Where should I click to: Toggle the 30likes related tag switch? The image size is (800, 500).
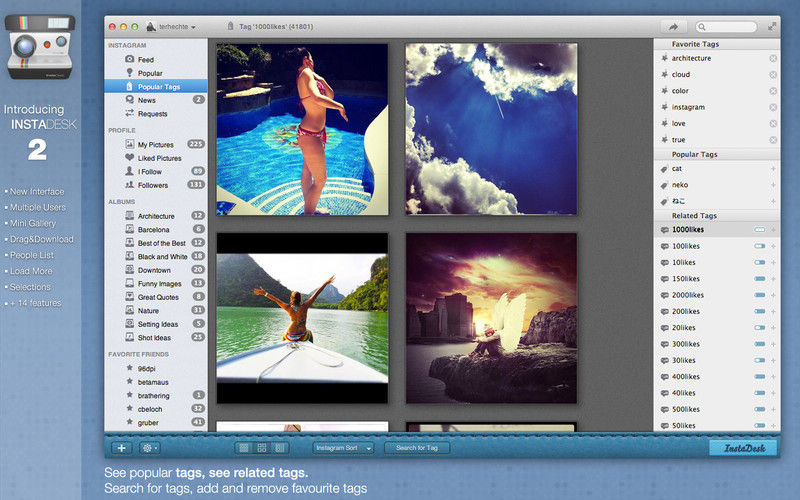point(760,360)
